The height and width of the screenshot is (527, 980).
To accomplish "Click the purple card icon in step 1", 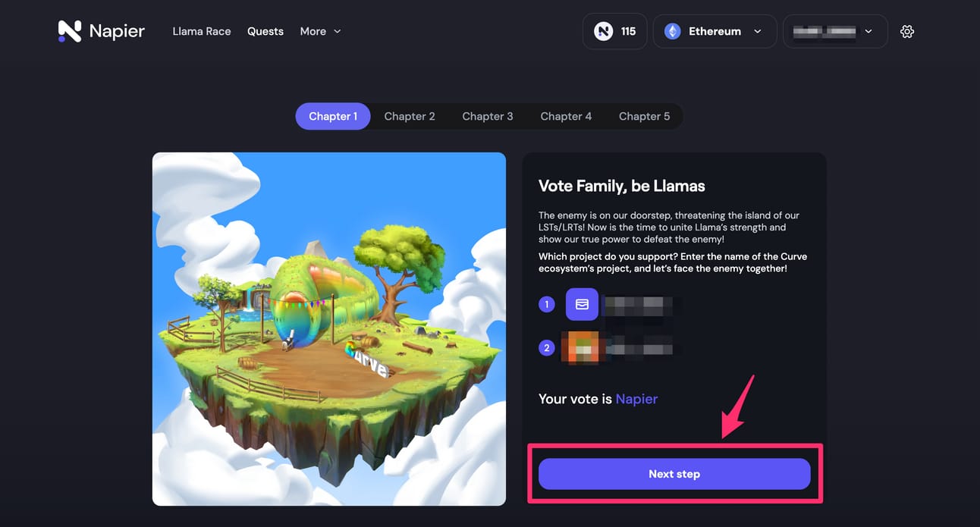I will (x=582, y=304).
